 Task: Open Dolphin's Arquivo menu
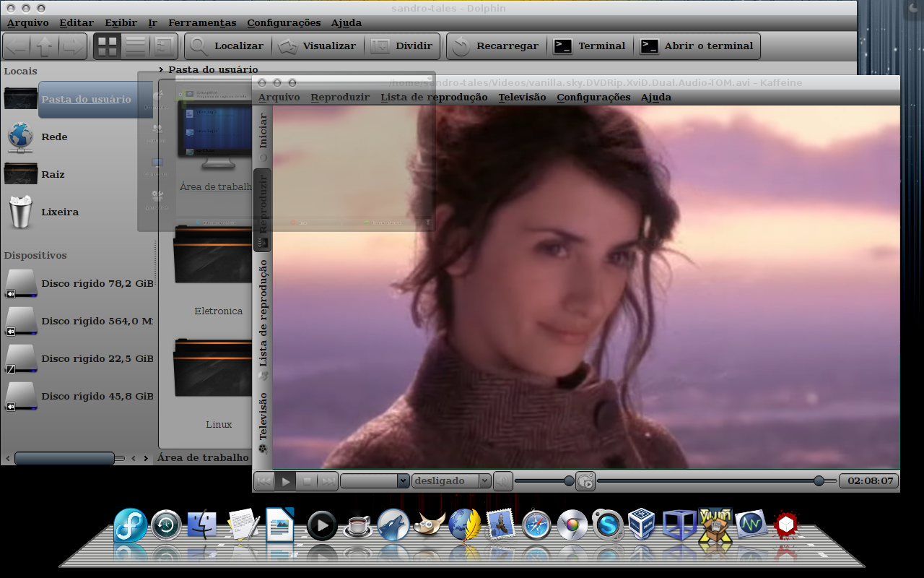pos(28,23)
